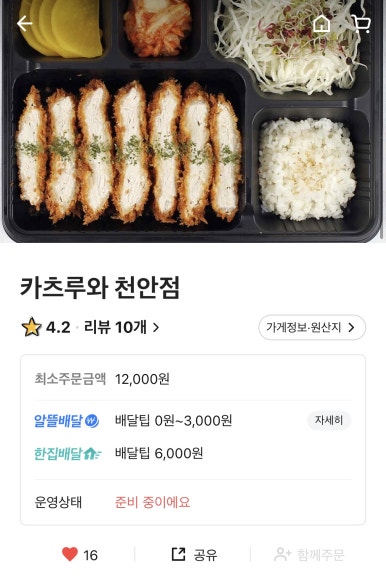This screenshot has height=577, width=386.
Task: Tap the 함께주문 person-plus icon
Action: [x=283, y=555]
